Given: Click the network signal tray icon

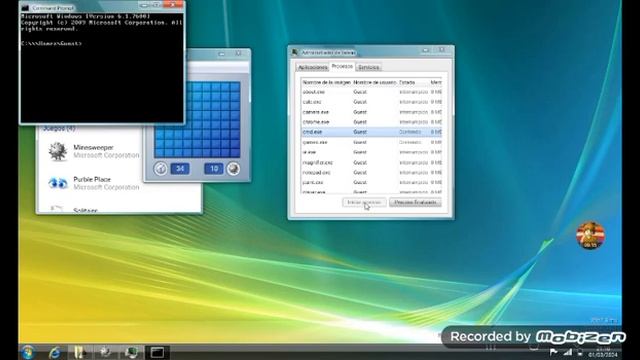Looking at the screenshot, I should click(568, 352).
